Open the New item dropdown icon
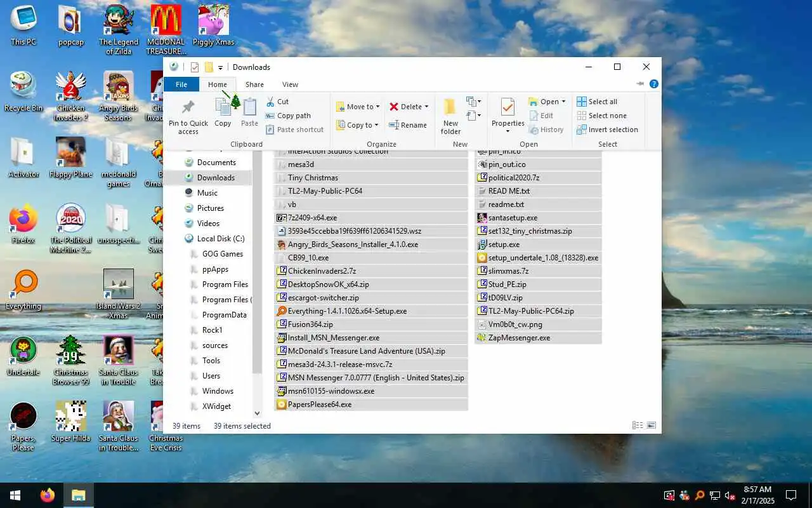 tap(473, 102)
